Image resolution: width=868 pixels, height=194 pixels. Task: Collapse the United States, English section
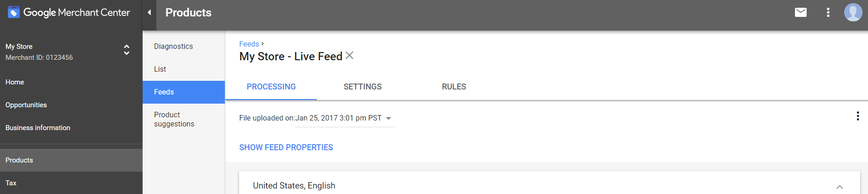[x=839, y=187]
